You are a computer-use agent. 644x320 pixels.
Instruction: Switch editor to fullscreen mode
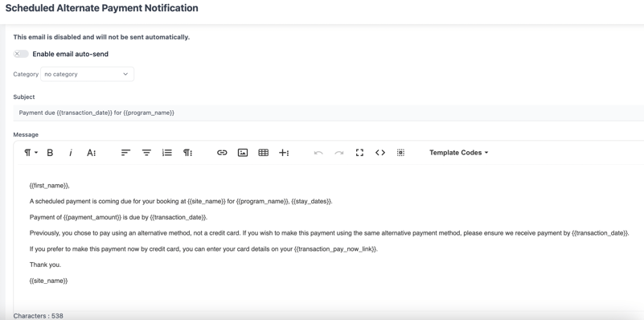359,153
